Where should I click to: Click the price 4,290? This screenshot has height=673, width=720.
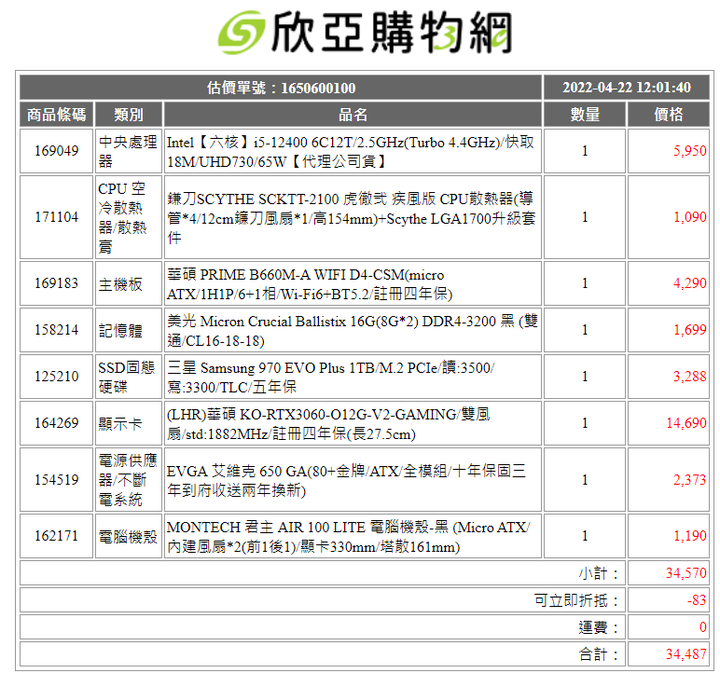pos(690,283)
